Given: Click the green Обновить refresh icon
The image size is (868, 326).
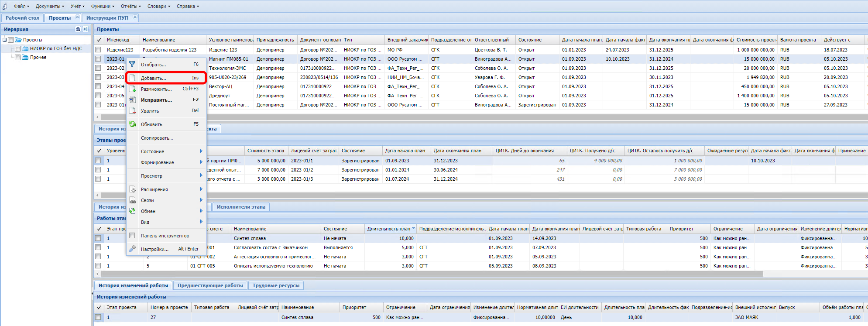Looking at the screenshot, I should pyautogui.click(x=132, y=124).
